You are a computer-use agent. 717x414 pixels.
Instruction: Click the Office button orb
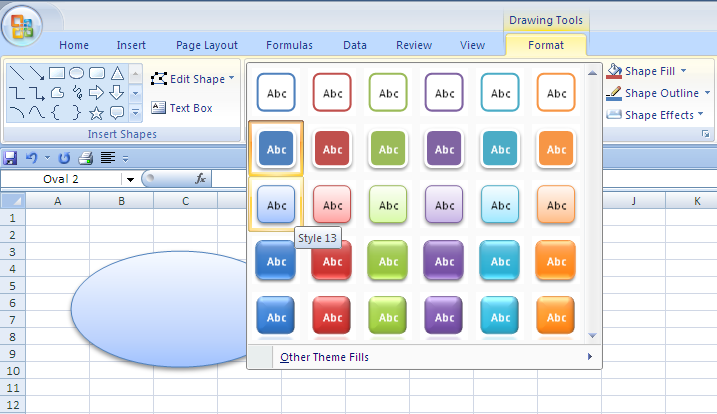click(21, 27)
